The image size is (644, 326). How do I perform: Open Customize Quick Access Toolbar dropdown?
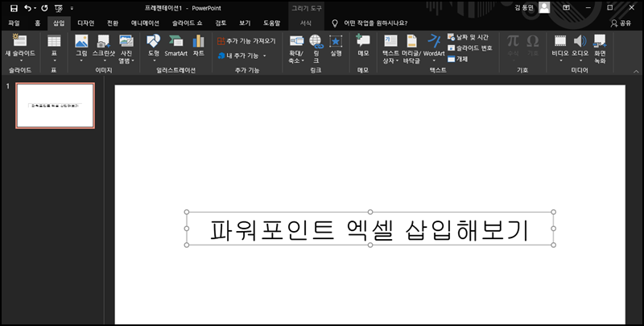(x=72, y=8)
